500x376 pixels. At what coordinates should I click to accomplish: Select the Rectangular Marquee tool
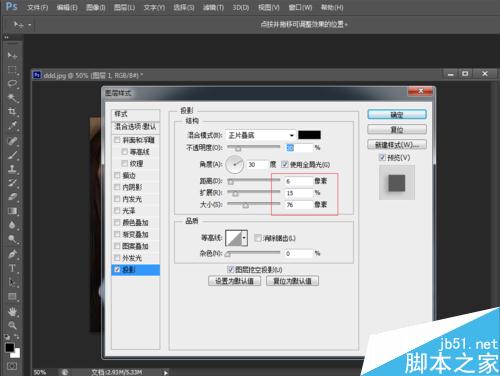[x=12, y=69]
